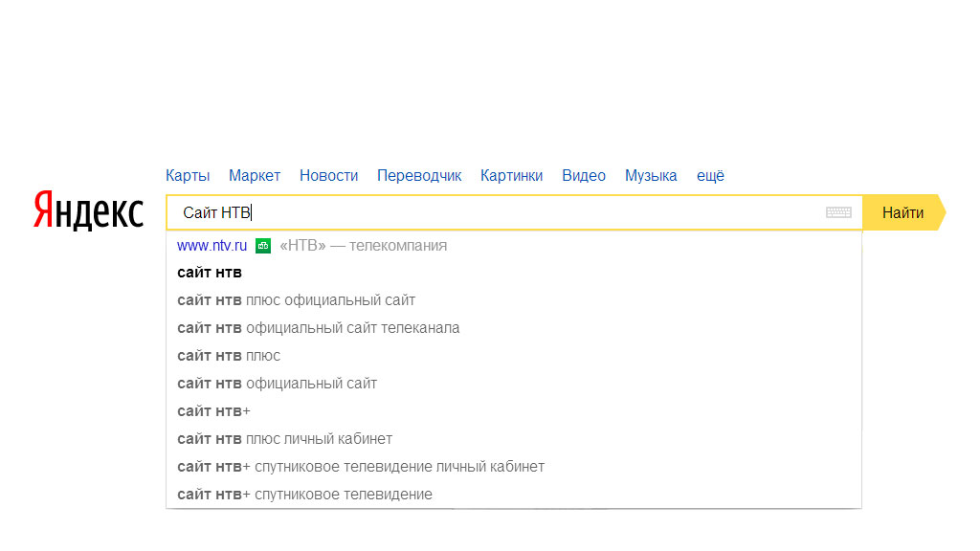Select last suggestion сайт нтв+ спутниковое телевидение
The image size is (980, 551).
pos(304,495)
